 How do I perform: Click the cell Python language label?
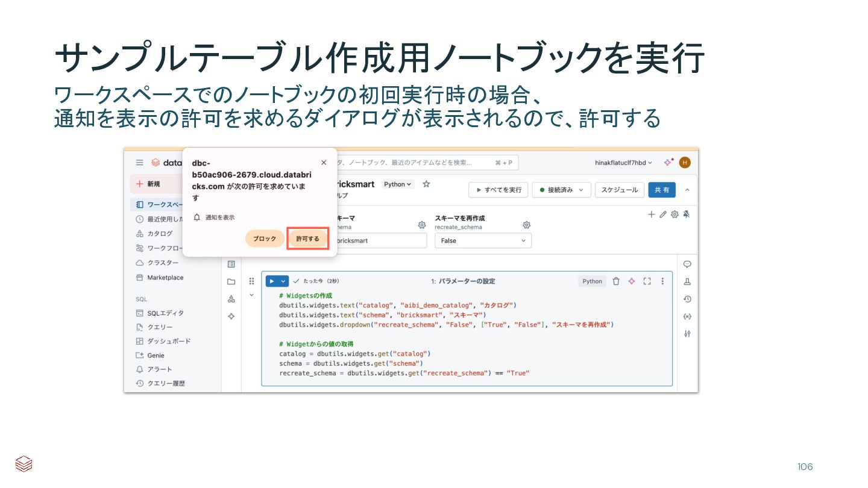592,281
